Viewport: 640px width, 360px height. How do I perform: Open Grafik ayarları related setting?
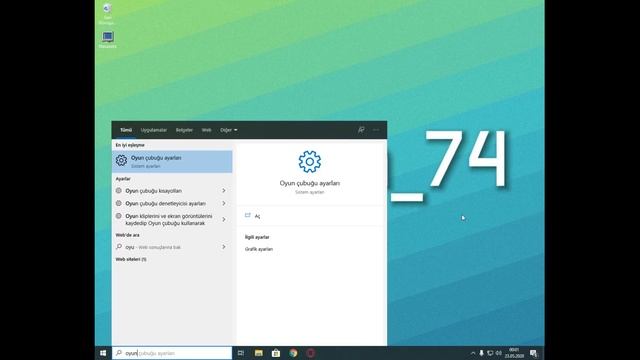coord(259,249)
